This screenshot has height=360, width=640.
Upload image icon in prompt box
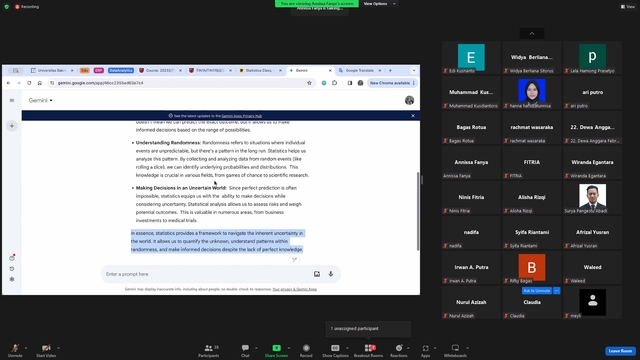tap(317, 274)
